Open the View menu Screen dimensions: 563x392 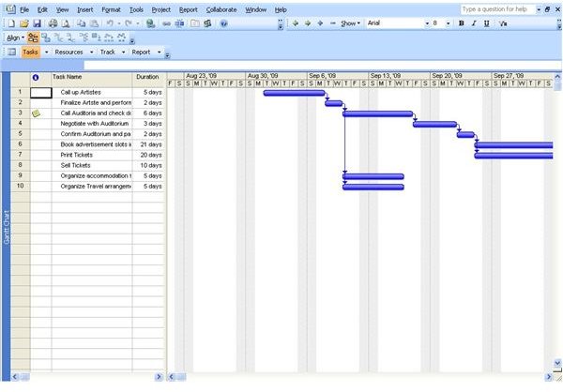62,9
